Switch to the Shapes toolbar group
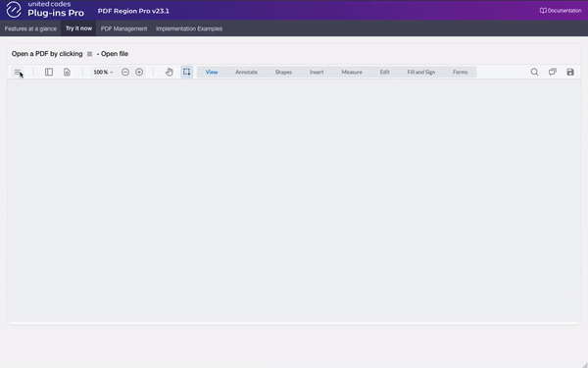The image size is (588, 368). pyautogui.click(x=283, y=72)
